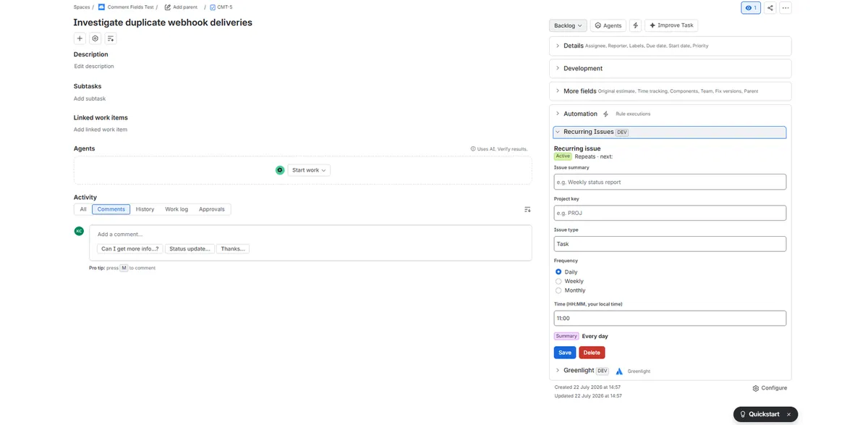Open the Backlog status dropdown

[568, 25]
